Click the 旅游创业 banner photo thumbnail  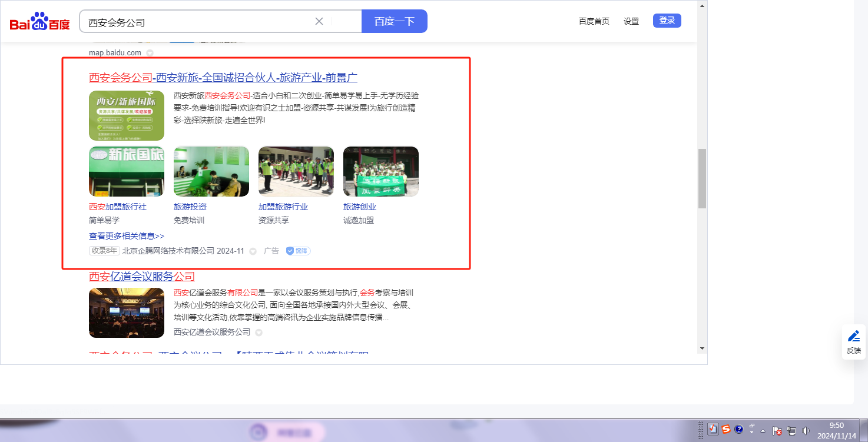click(x=381, y=171)
